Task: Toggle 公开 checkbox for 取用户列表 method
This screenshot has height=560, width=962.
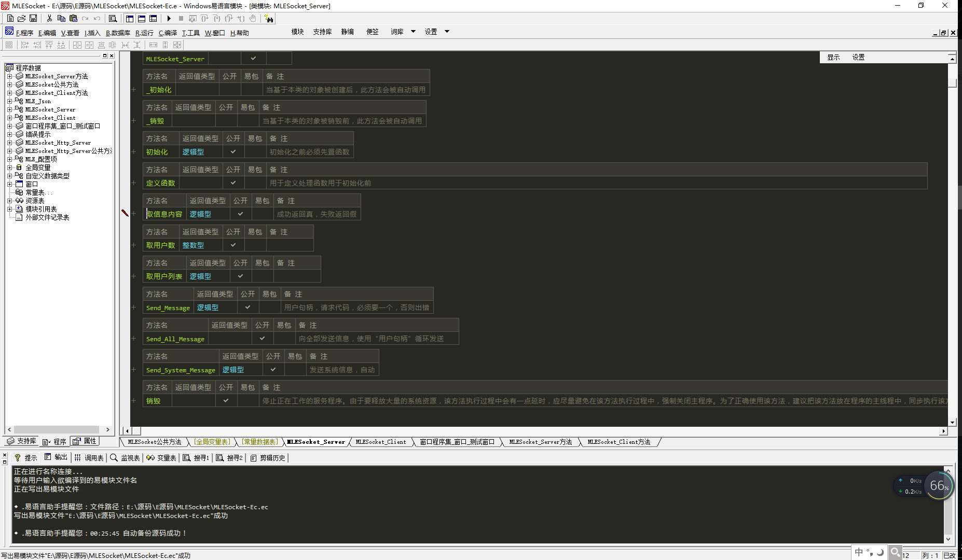Action: coord(240,276)
